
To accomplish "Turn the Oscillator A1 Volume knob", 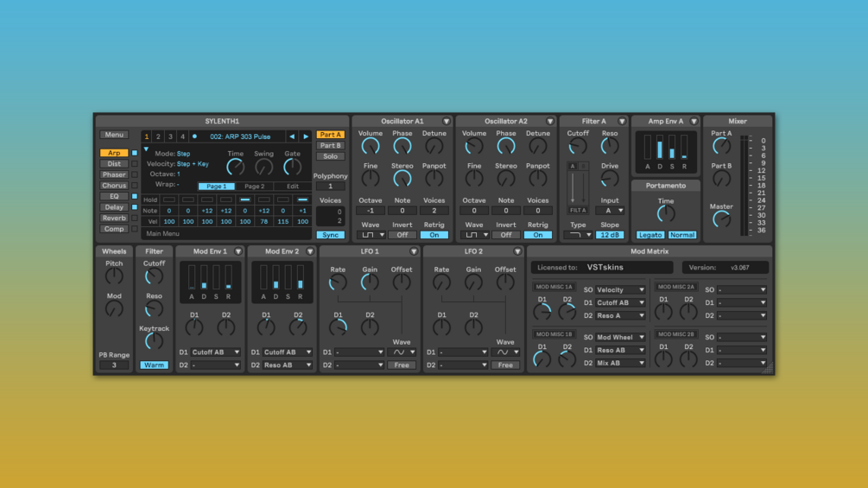I will 371,147.
